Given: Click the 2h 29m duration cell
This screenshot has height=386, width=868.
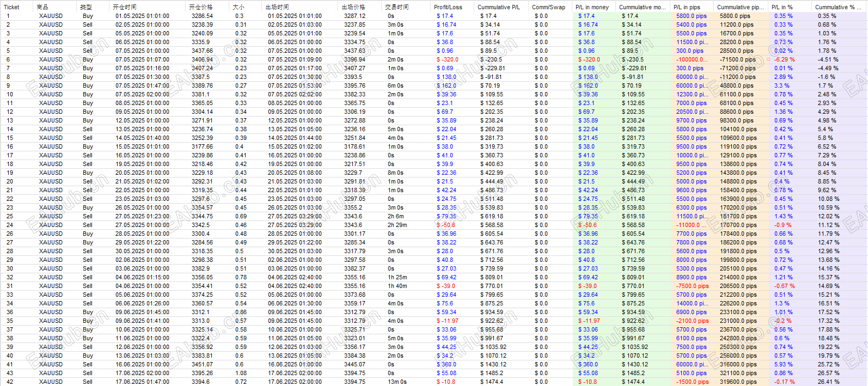Looking at the screenshot, I should click(398, 225).
